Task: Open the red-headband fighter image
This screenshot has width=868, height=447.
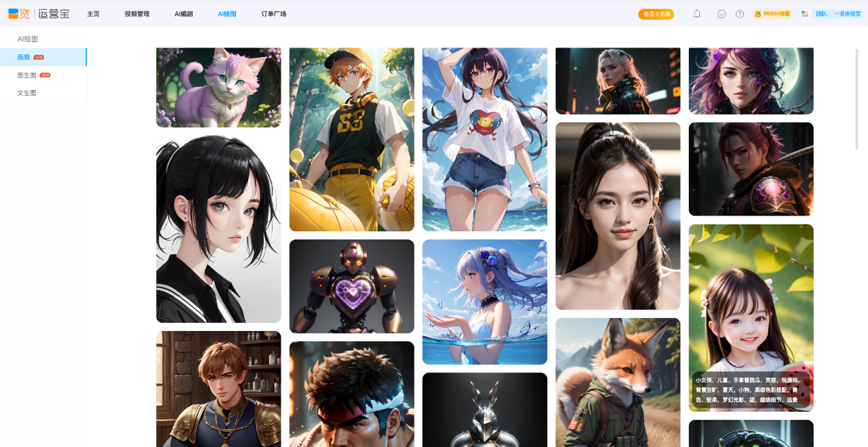Action: tap(351, 394)
